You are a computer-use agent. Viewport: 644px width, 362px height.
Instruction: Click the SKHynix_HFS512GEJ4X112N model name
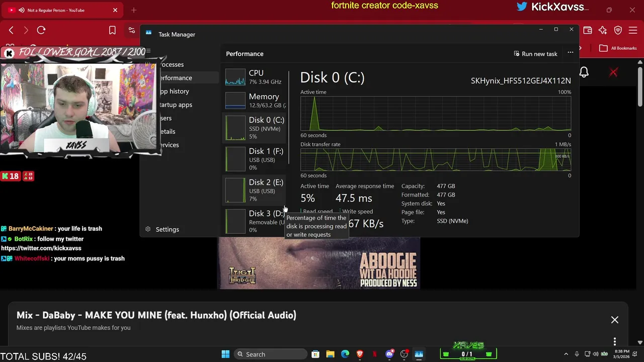pyautogui.click(x=521, y=80)
